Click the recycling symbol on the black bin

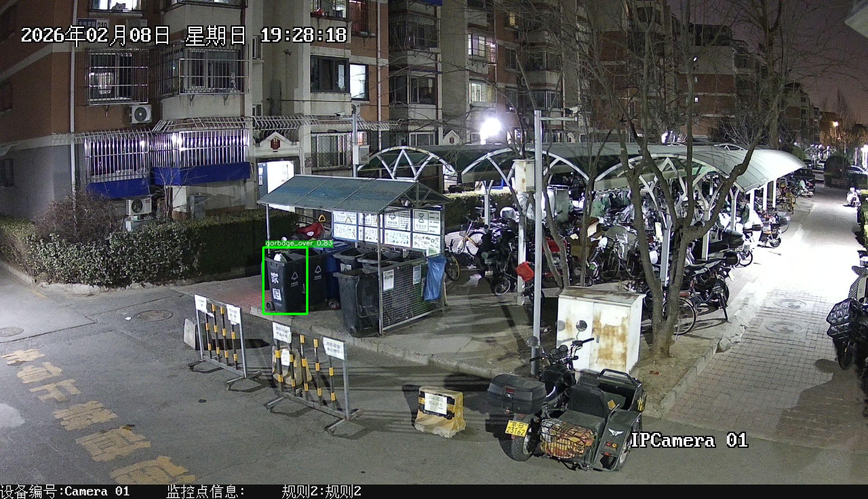295,276
